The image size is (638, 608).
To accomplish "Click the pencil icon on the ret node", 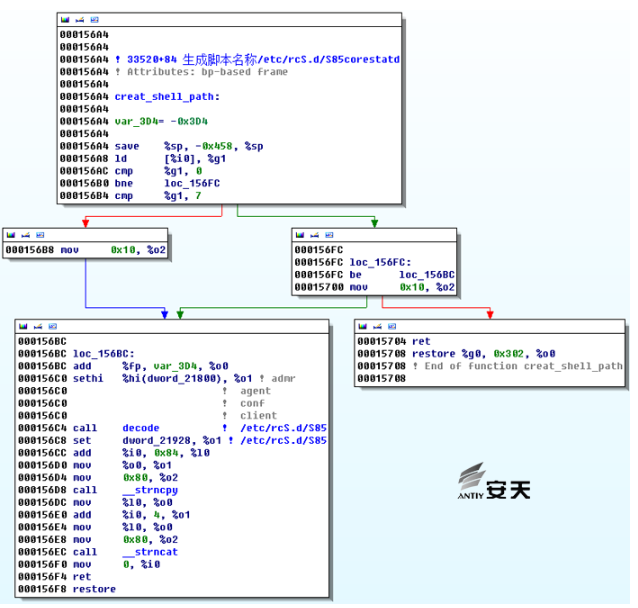I will (x=377, y=326).
